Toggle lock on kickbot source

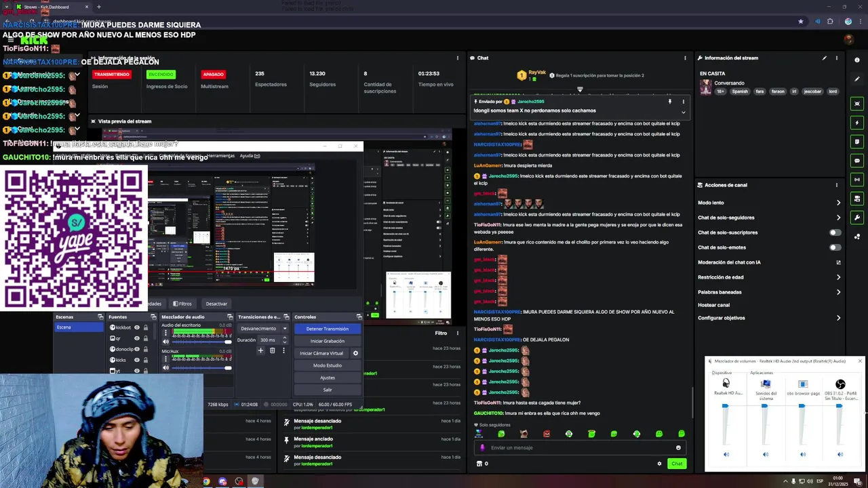pyautogui.click(x=145, y=327)
